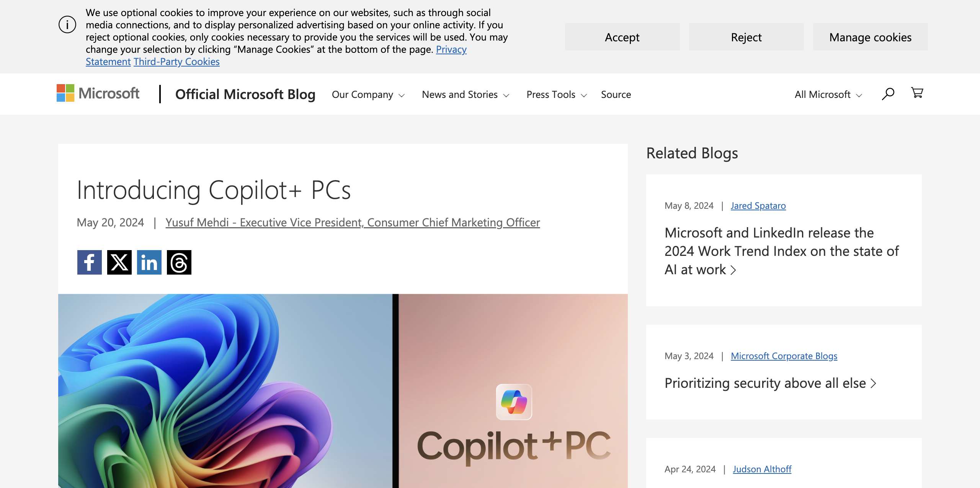Share article on LinkedIn icon

click(149, 262)
